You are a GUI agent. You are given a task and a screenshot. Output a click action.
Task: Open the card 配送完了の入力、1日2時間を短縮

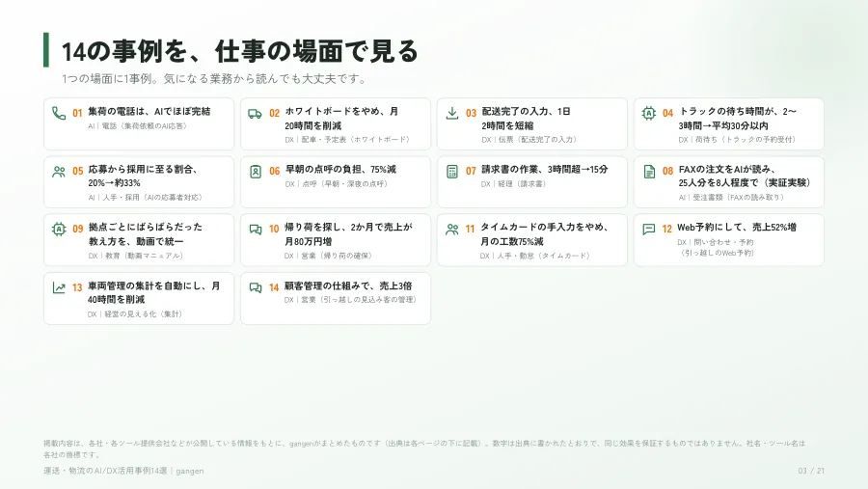(x=532, y=124)
